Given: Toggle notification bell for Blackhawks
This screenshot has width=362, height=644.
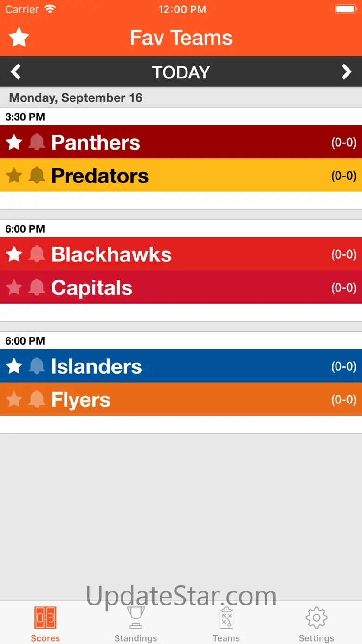Looking at the screenshot, I should [x=37, y=254].
